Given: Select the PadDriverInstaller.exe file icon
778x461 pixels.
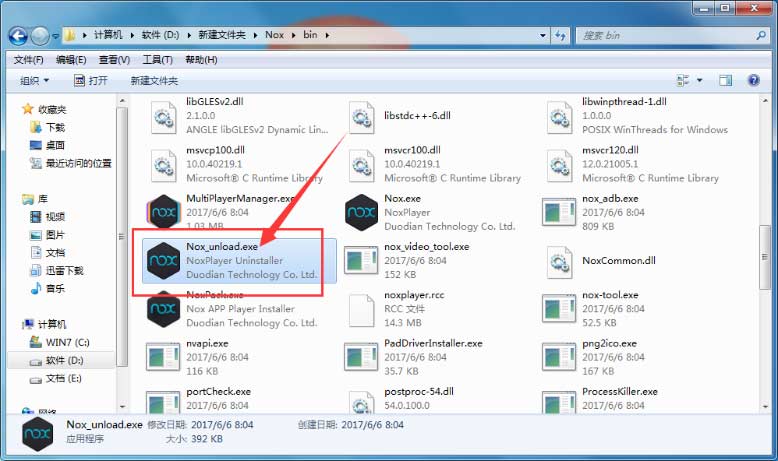Looking at the screenshot, I should [x=361, y=357].
